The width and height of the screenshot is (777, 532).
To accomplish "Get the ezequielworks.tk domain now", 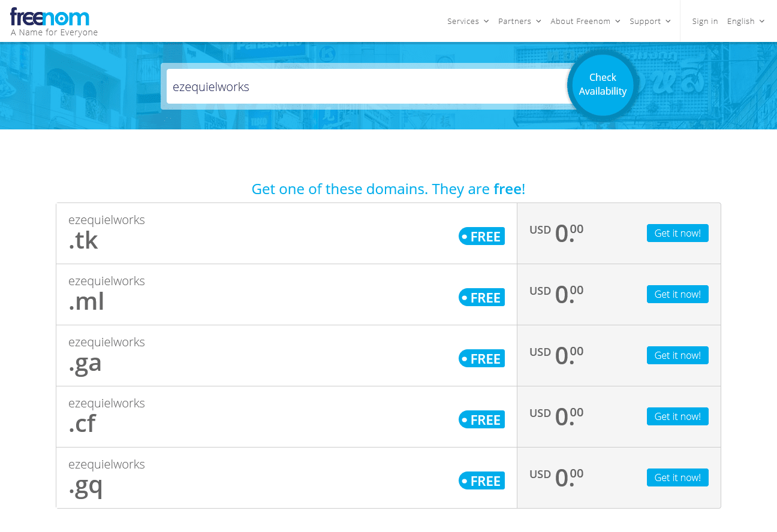I will tap(677, 233).
